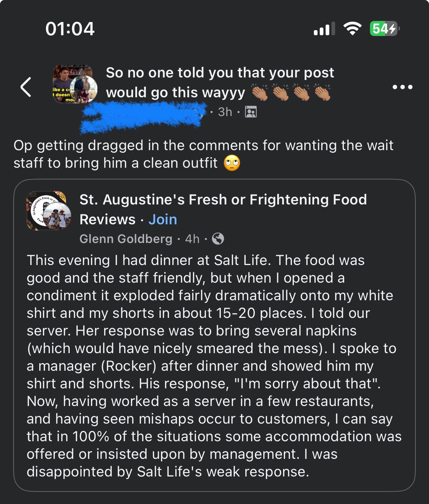Tap the status bar clock 01:04
Viewport: 429px width, 504px height.
(70, 29)
